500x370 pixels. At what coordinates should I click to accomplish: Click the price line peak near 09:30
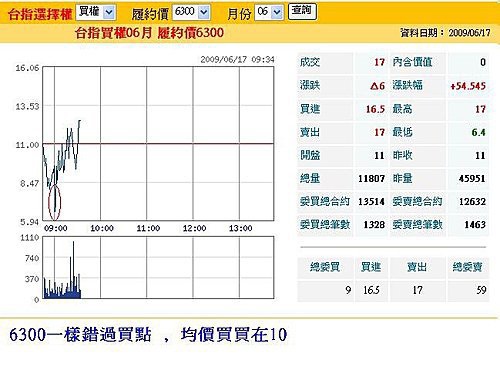click(x=79, y=121)
